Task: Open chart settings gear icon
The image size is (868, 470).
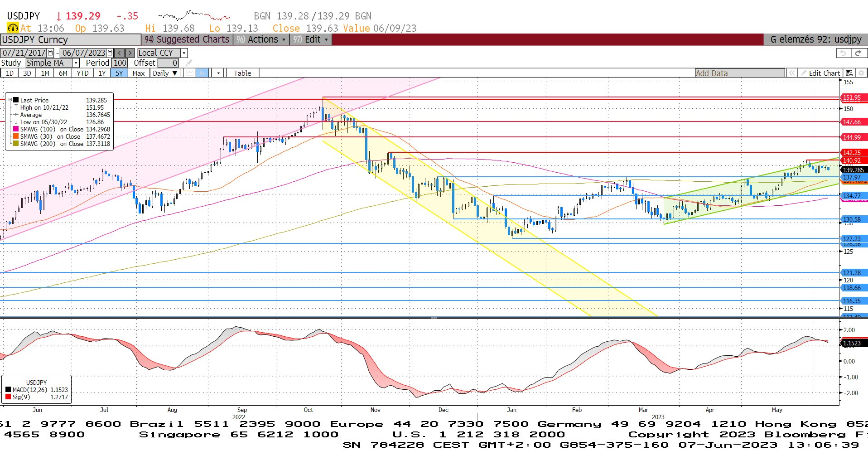Action: coord(861,73)
